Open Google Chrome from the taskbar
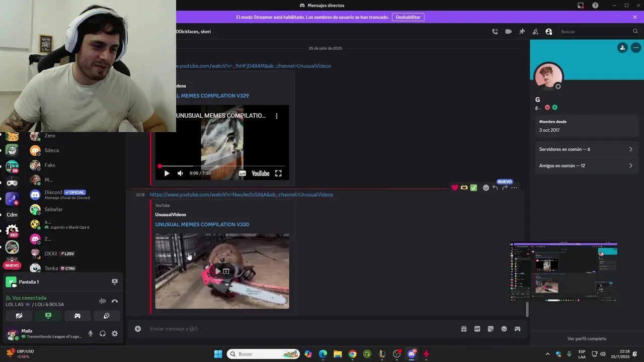The width and height of the screenshot is (644, 362). tap(353, 354)
